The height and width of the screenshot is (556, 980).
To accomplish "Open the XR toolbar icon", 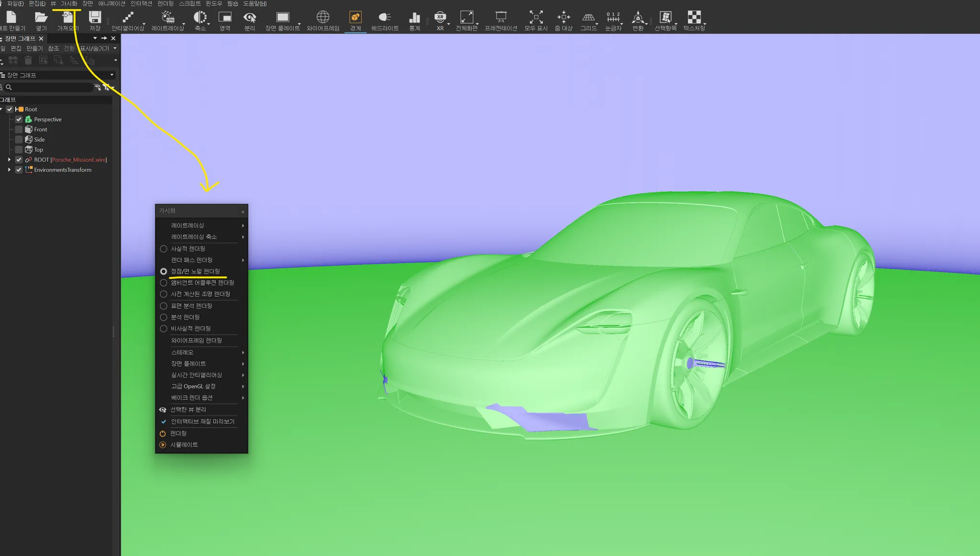I will pyautogui.click(x=440, y=17).
